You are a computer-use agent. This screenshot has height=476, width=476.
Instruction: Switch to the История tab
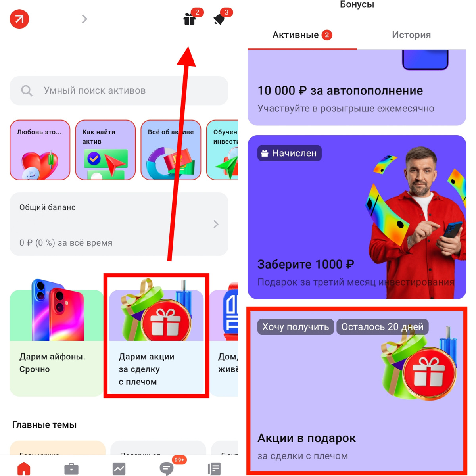click(411, 35)
